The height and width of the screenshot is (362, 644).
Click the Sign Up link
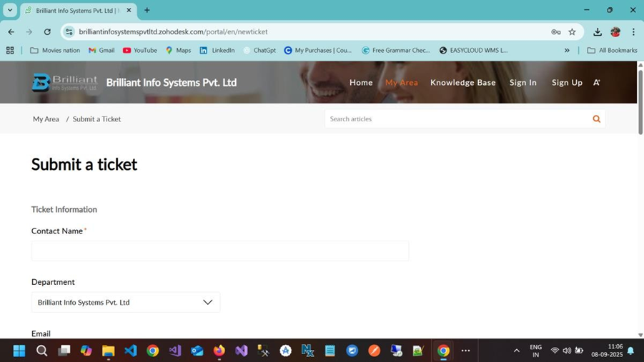point(567,83)
